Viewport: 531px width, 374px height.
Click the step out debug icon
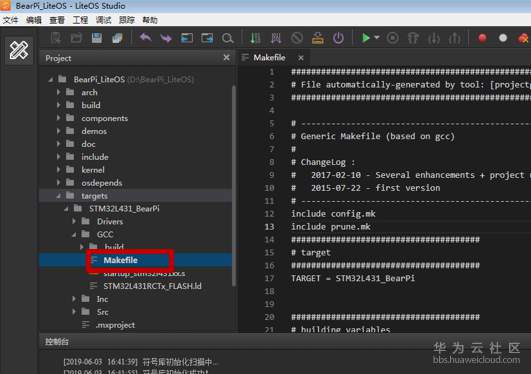coord(454,38)
